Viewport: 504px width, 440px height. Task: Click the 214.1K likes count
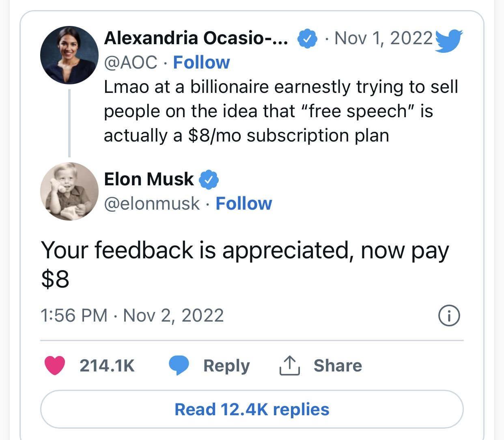coord(107,366)
